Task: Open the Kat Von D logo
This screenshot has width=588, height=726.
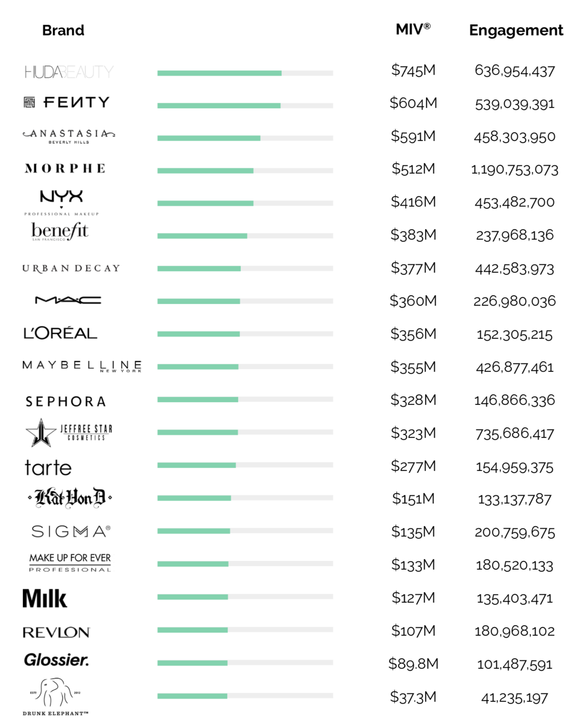Action: point(70,498)
